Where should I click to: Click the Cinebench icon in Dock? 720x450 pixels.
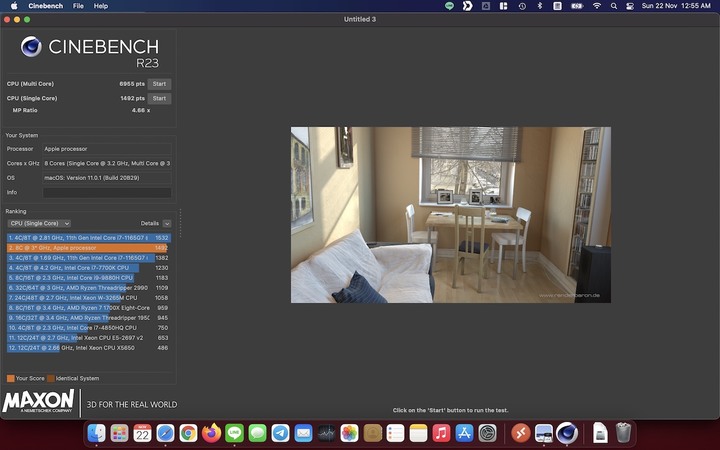(x=567, y=433)
